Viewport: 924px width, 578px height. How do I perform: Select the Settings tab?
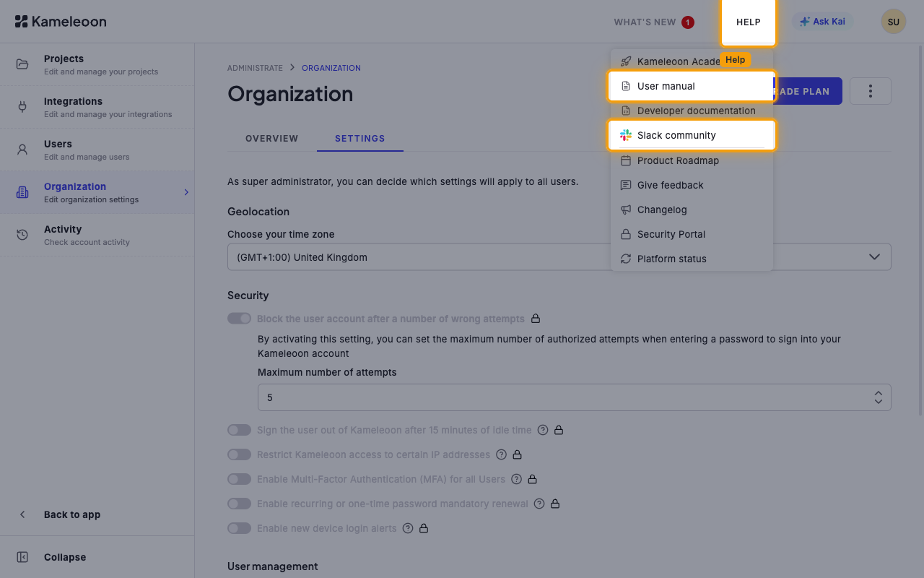[x=360, y=138]
